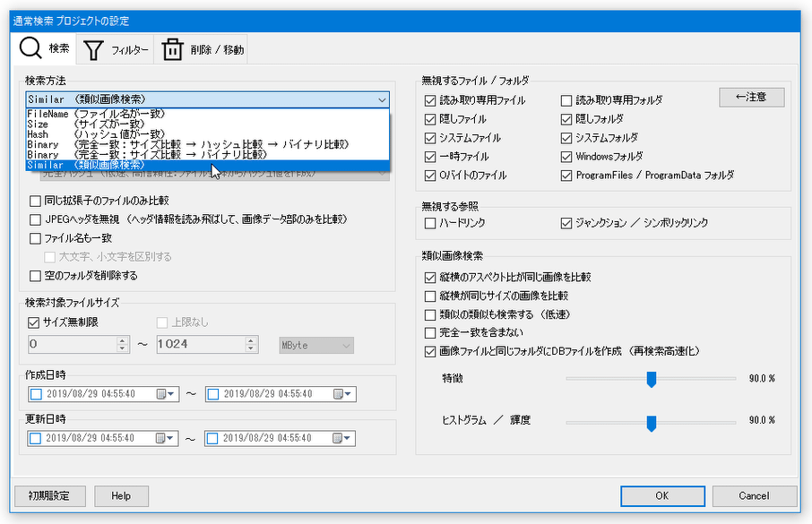The width and height of the screenshot is (812, 524).
Task: Check 読み取り専用フォルダ checkbox
Action: tap(566, 100)
